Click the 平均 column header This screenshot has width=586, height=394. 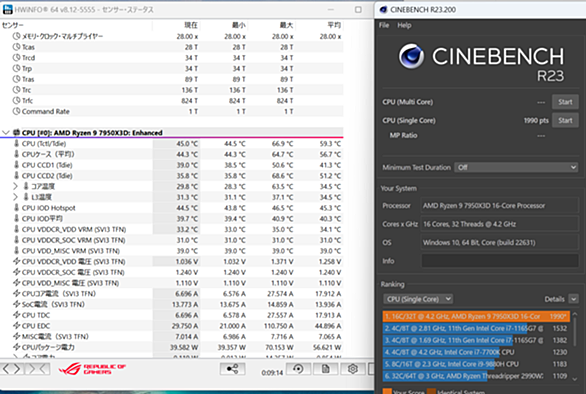tap(334, 25)
